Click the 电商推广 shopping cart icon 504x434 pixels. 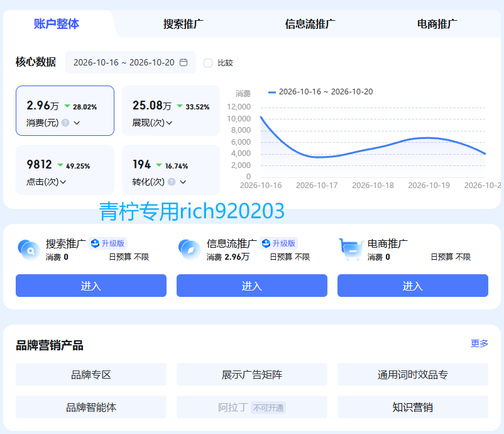tap(351, 249)
